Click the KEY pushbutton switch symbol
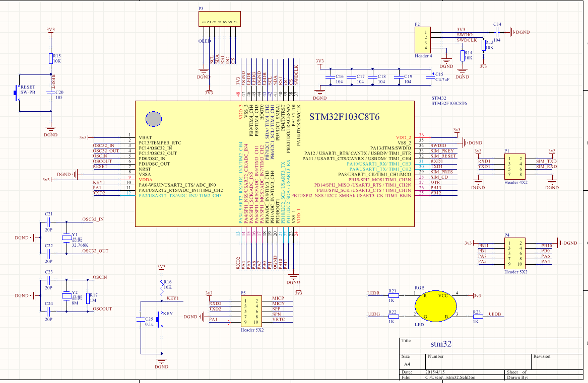The height and width of the screenshot is (383, 588). click(160, 319)
